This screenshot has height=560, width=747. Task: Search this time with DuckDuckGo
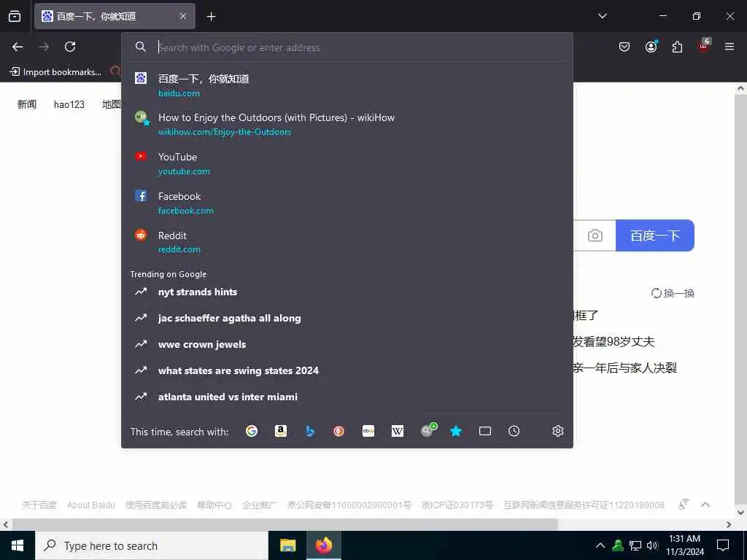click(338, 431)
